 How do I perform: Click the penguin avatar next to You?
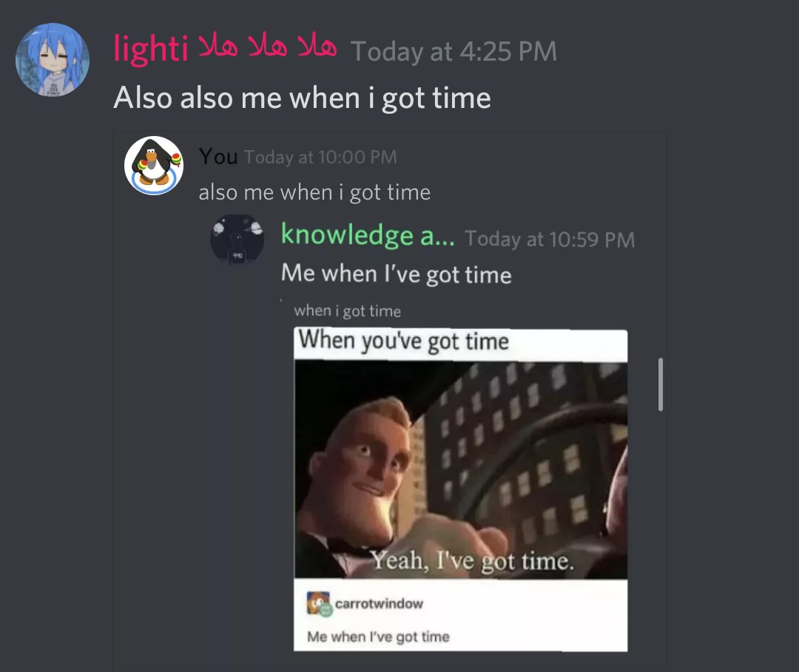[x=154, y=166]
